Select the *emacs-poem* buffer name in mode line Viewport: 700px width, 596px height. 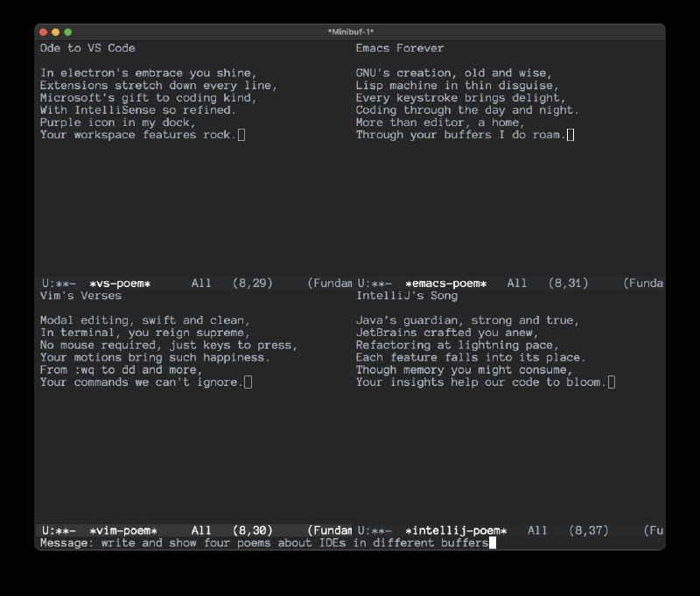445,284
